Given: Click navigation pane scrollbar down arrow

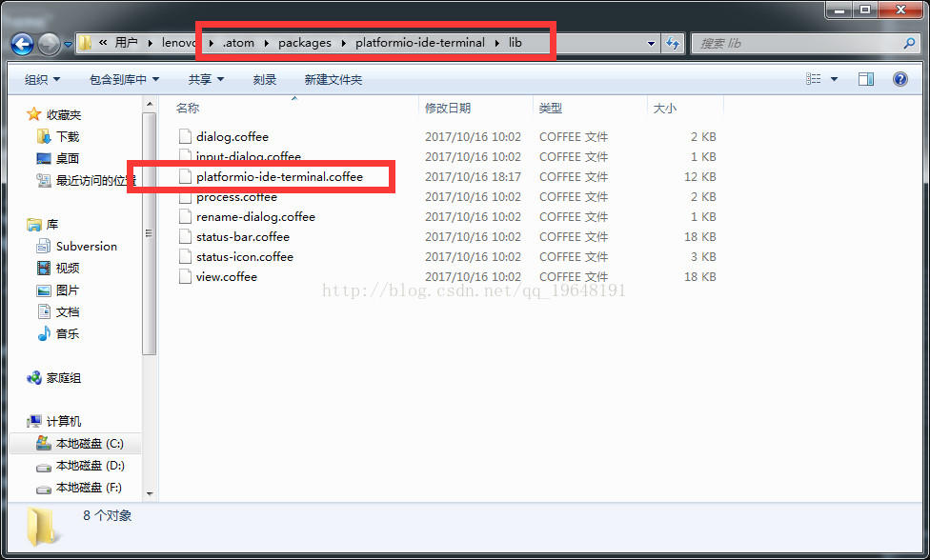Looking at the screenshot, I should [x=150, y=493].
